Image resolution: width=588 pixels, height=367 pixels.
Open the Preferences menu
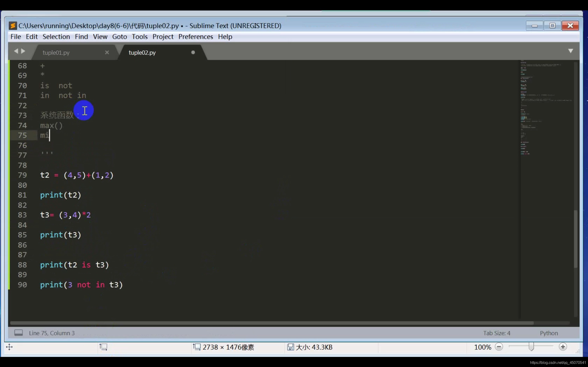(196, 37)
